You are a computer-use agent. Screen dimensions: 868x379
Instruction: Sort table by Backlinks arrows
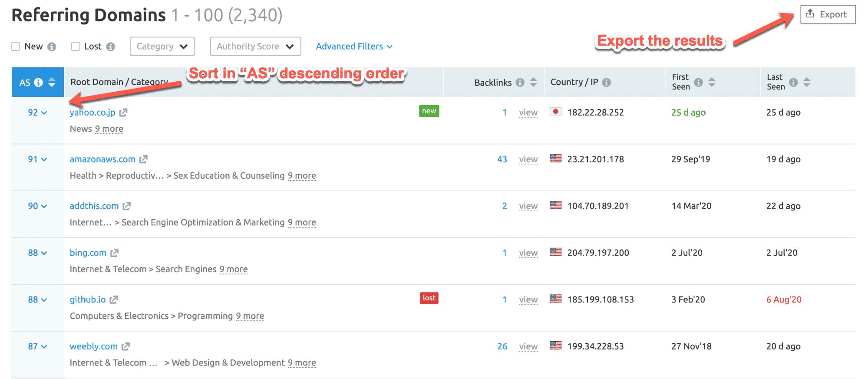(534, 82)
